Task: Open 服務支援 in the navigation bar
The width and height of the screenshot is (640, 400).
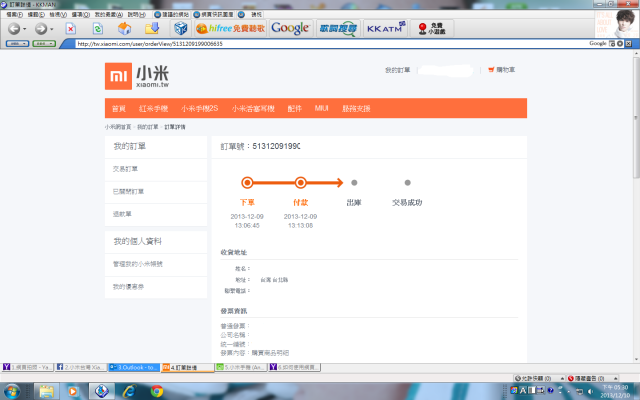Action: tap(356, 109)
